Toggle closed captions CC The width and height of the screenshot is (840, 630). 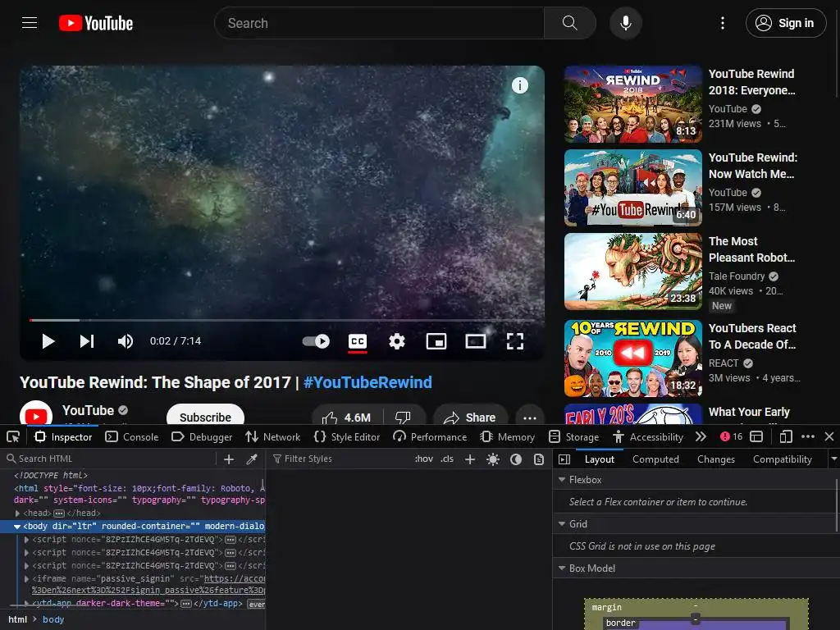[358, 341]
